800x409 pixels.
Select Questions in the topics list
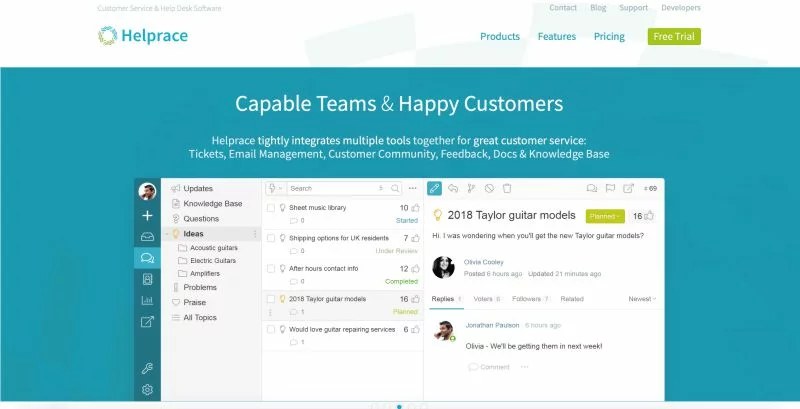(201, 218)
